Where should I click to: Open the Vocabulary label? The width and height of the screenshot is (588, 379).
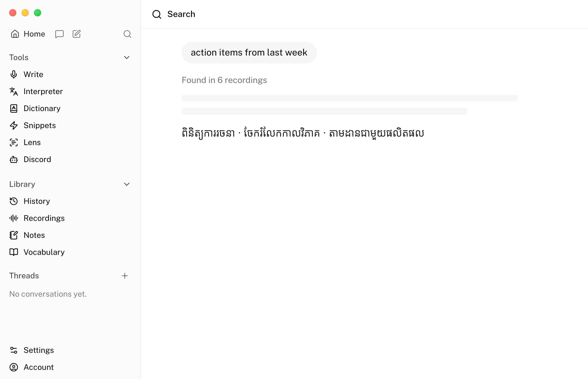[44, 252]
